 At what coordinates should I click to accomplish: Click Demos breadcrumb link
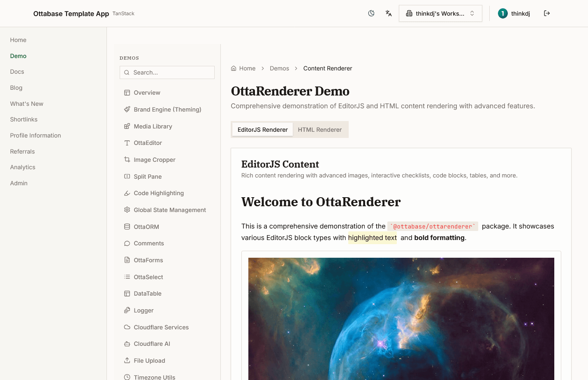point(279,68)
